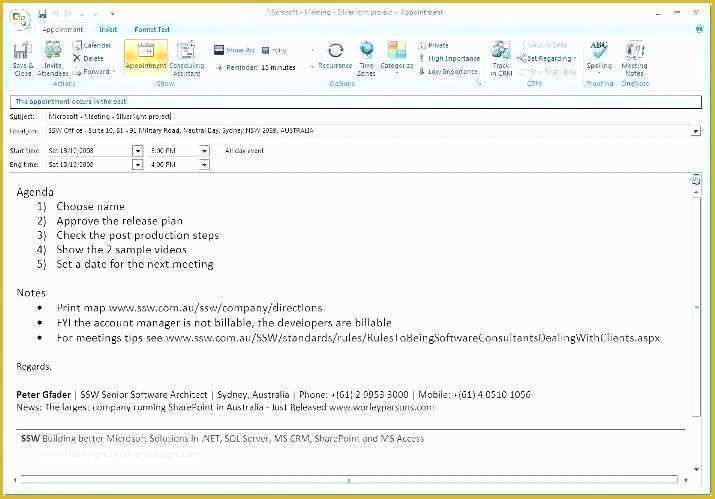Switch to the Format Text ribbon tab
715x499 pixels.
point(152,29)
